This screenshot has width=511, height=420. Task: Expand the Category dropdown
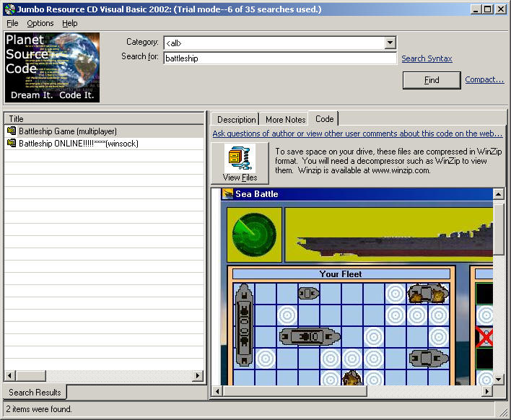pyautogui.click(x=390, y=43)
